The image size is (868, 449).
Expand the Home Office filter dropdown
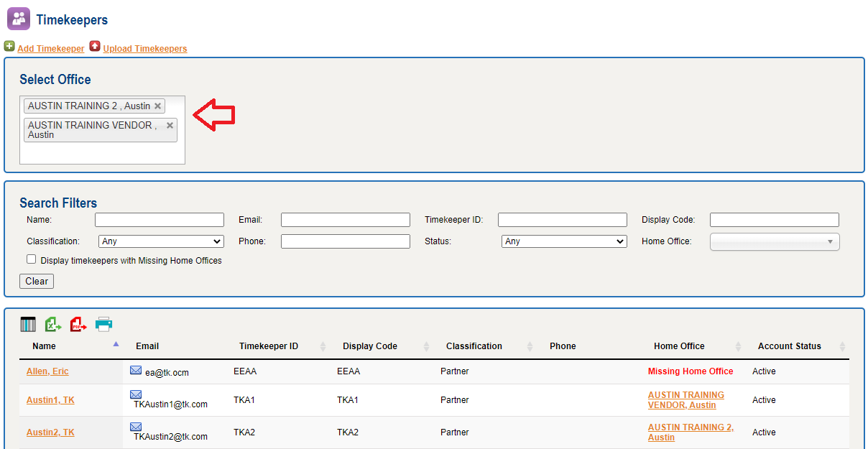(x=775, y=242)
